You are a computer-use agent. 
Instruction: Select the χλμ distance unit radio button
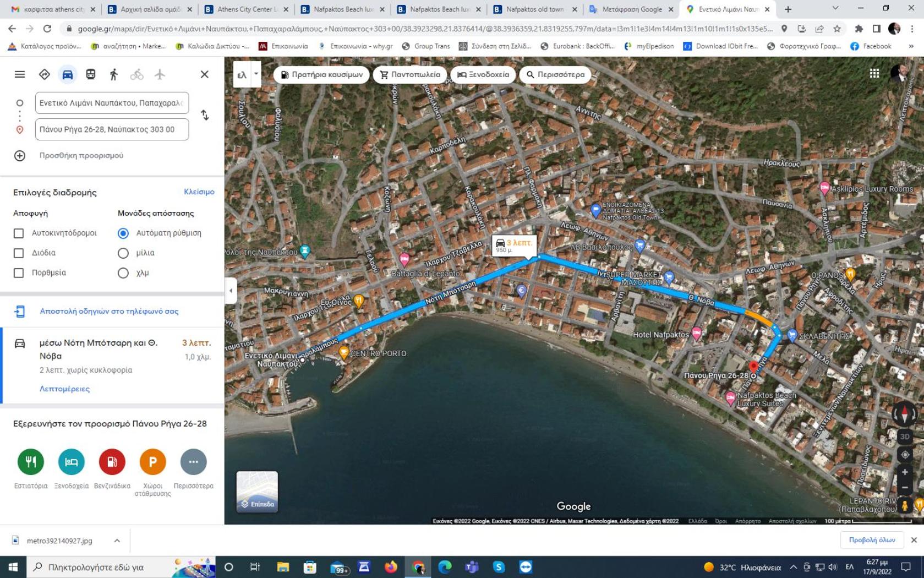point(123,272)
